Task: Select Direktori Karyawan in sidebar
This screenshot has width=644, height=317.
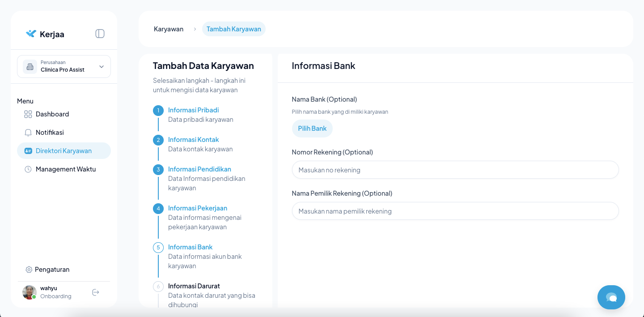Action: (64, 151)
